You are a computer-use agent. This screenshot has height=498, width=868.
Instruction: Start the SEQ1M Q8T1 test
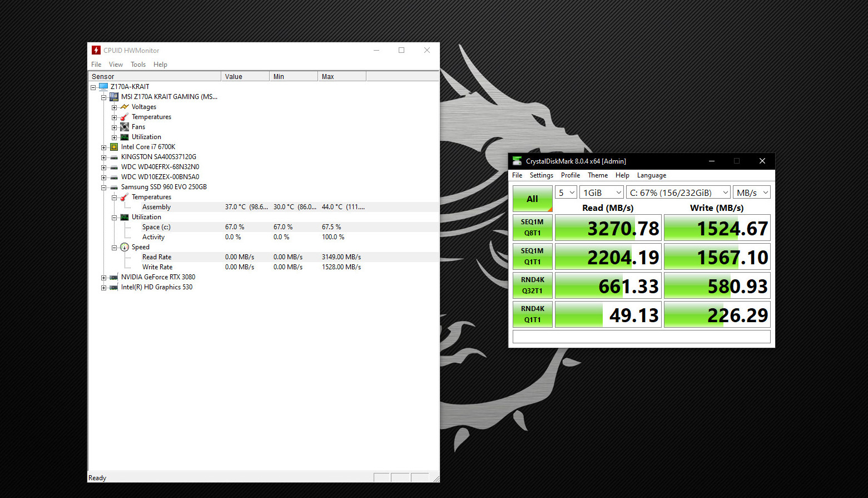click(533, 228)
